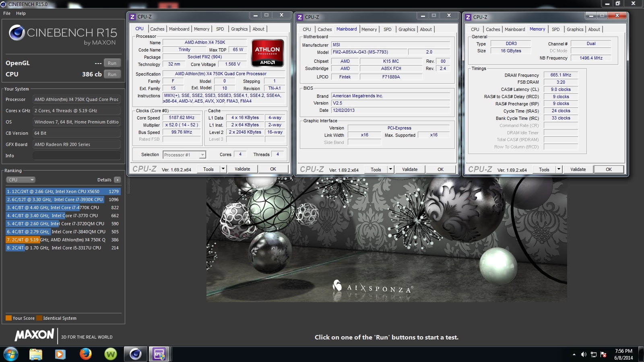Run the CPU benchmark
This screenshot has height=362, width=644.
pyautogui.click(x=112, y=74)
